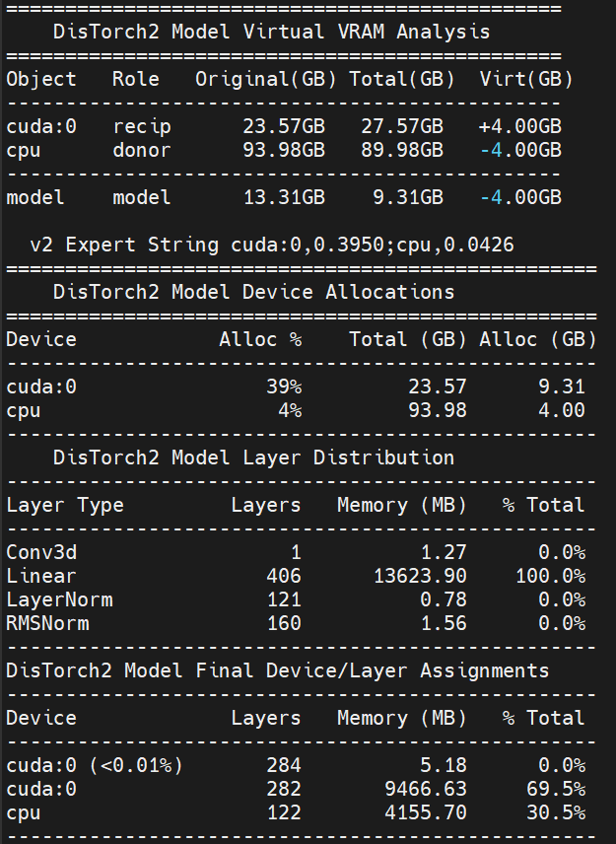
Task: Select the "406" Linear layer count
Action: (x=284, y=576)
